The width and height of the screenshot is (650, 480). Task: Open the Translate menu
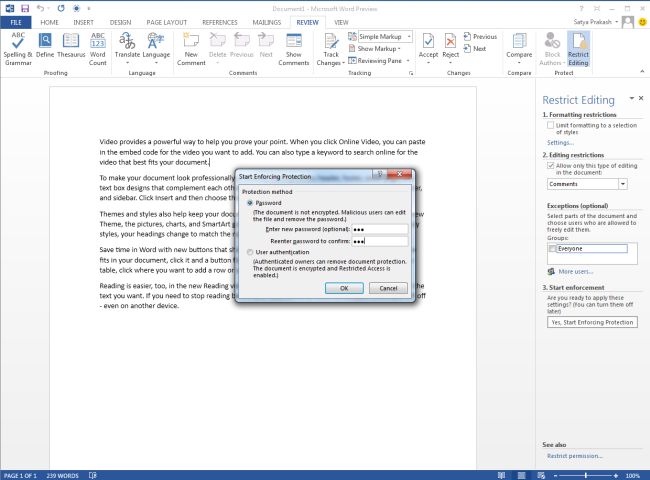point(127,49)
